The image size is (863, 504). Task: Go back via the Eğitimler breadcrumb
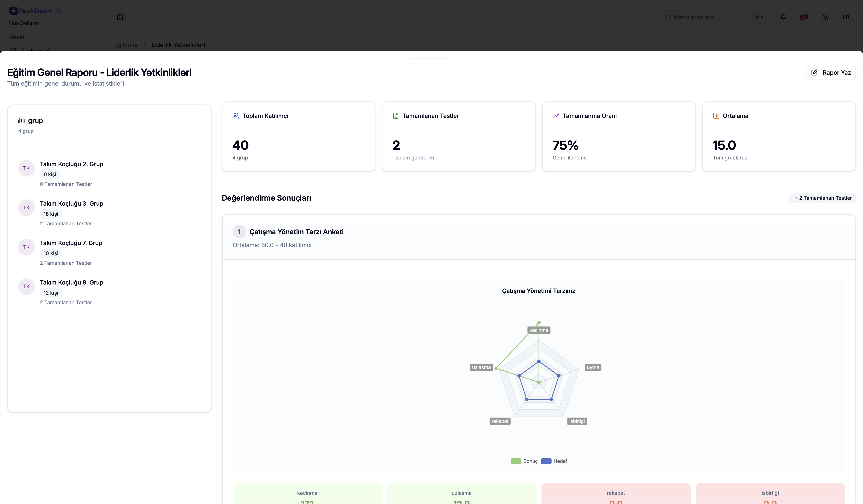(x=126, y=45)
